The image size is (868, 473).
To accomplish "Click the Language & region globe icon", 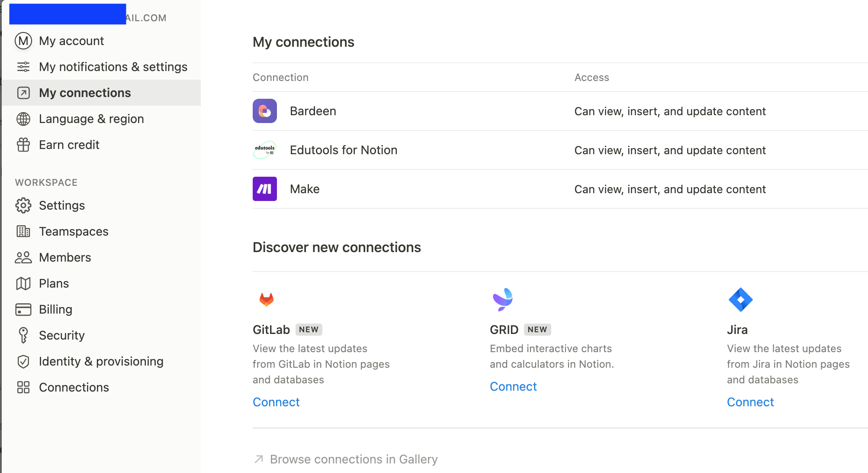I will (23, 119).
